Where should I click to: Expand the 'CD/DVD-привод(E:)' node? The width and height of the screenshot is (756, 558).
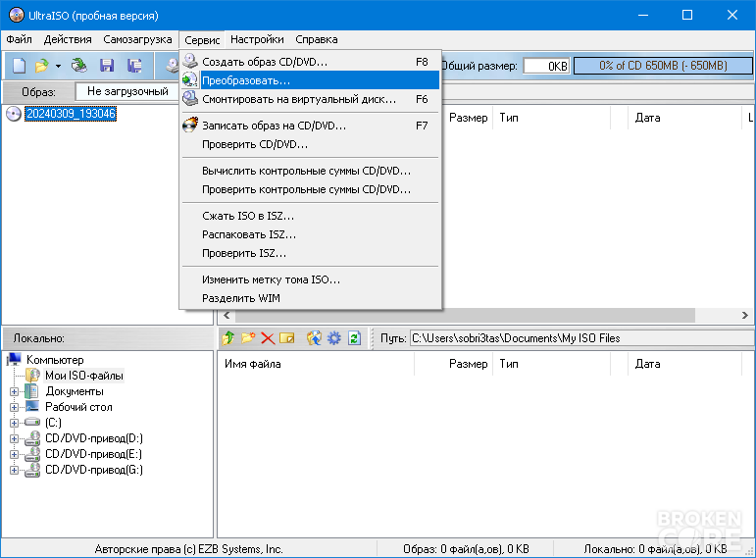[x=14, y=454]
